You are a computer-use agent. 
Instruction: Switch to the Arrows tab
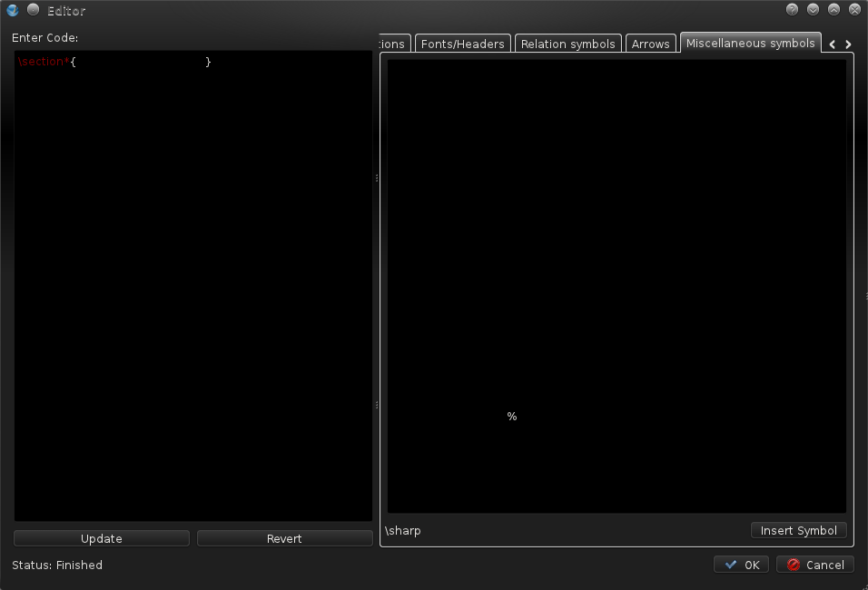tap(650, 44)
